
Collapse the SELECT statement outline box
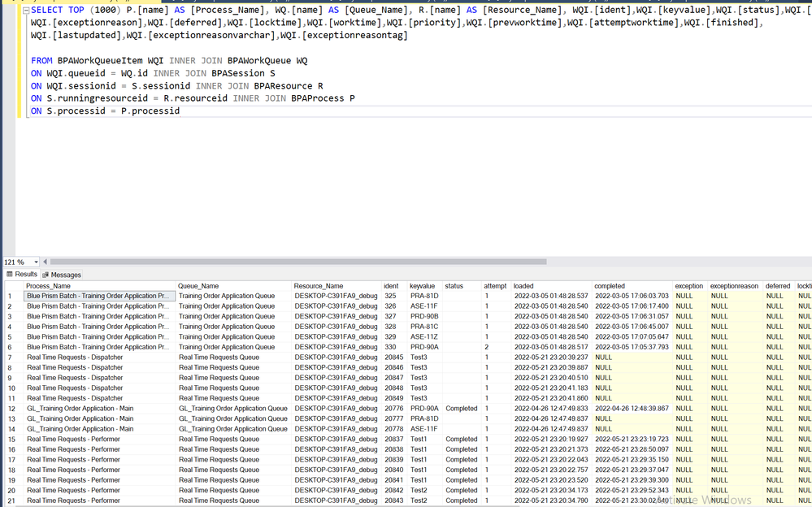tap(25, 11)
